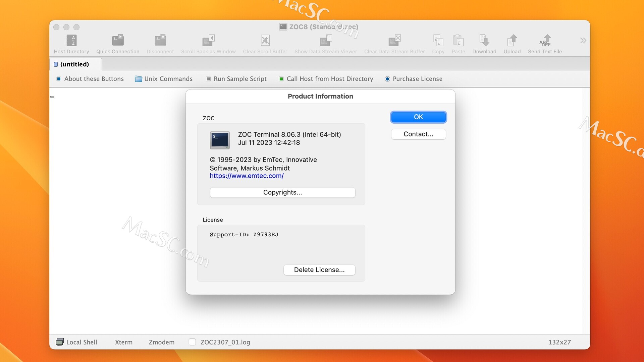Click the ZOC8 window title icon

point(283,26)
